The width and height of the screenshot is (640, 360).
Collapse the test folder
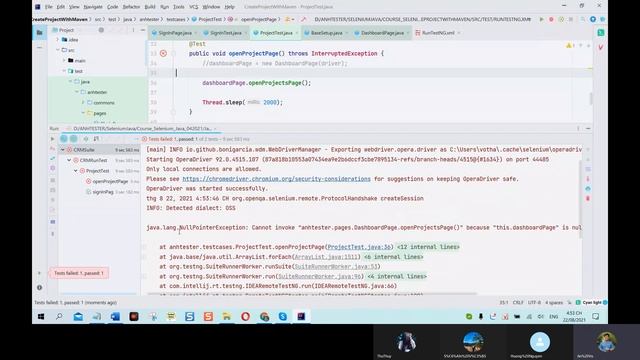coord(64,71)
